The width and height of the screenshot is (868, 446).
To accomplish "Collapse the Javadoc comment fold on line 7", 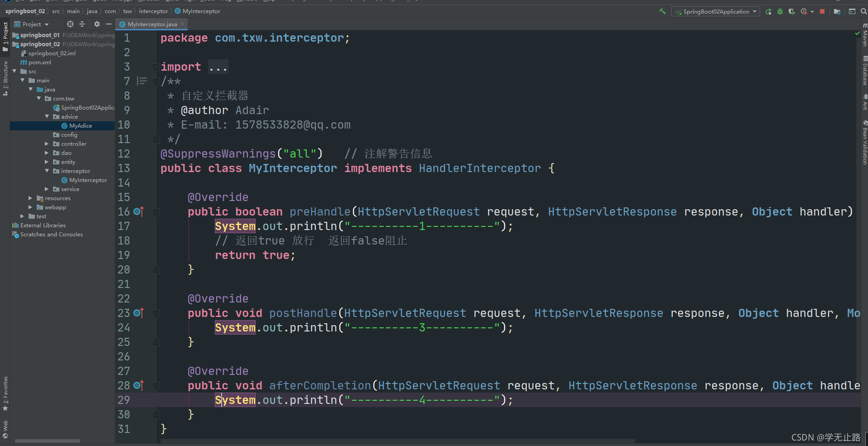I will click(156, 82).
